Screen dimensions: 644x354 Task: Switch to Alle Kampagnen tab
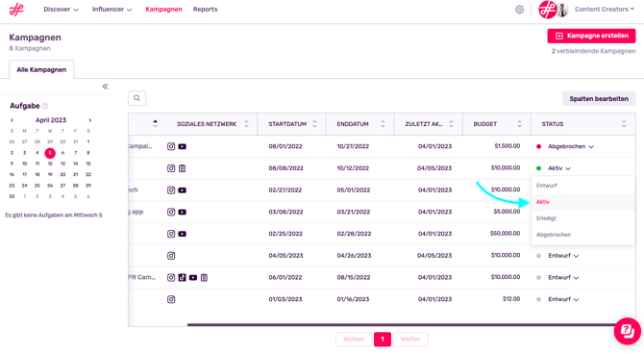[41, 69]
